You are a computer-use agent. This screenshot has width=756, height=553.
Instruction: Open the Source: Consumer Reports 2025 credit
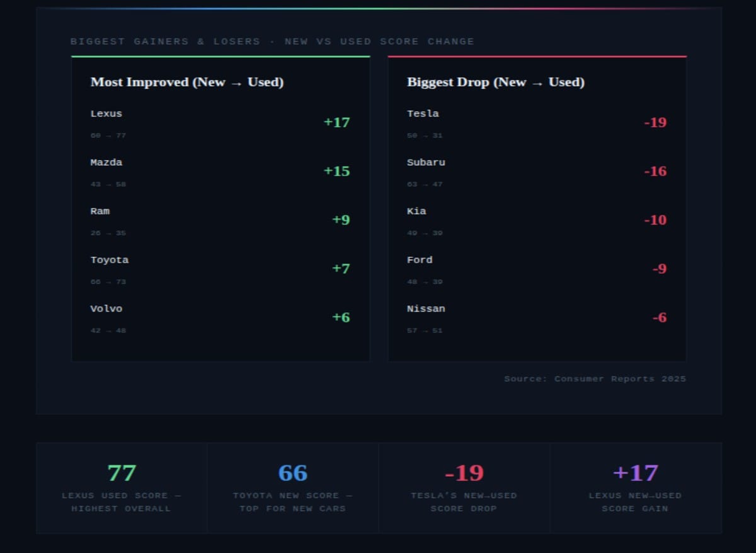595,379
